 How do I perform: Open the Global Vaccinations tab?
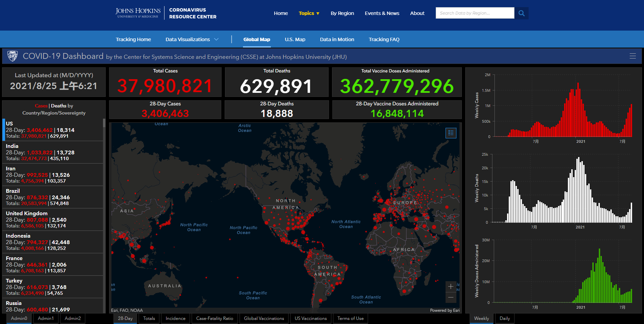click(x=264, y=319)
